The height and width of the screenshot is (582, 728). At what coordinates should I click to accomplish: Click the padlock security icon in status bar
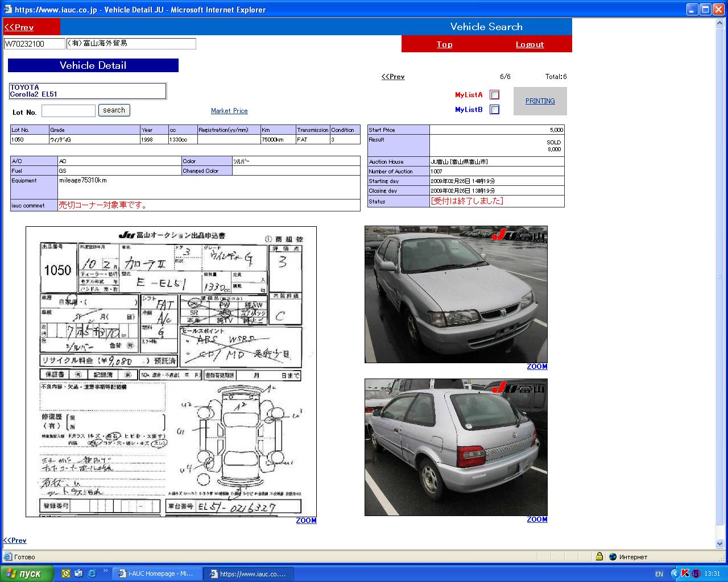pyautogui.click(x=599, y=556)
